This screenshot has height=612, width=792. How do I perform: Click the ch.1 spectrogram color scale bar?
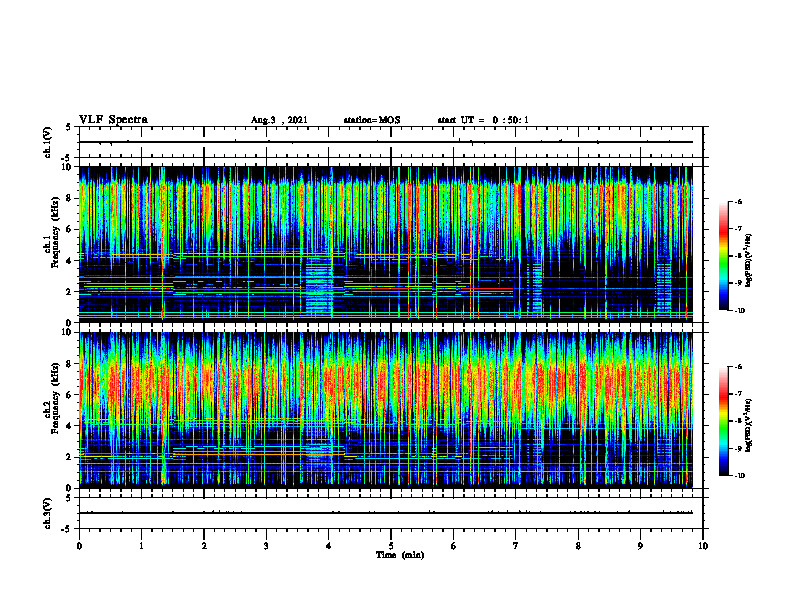[723, 256]
